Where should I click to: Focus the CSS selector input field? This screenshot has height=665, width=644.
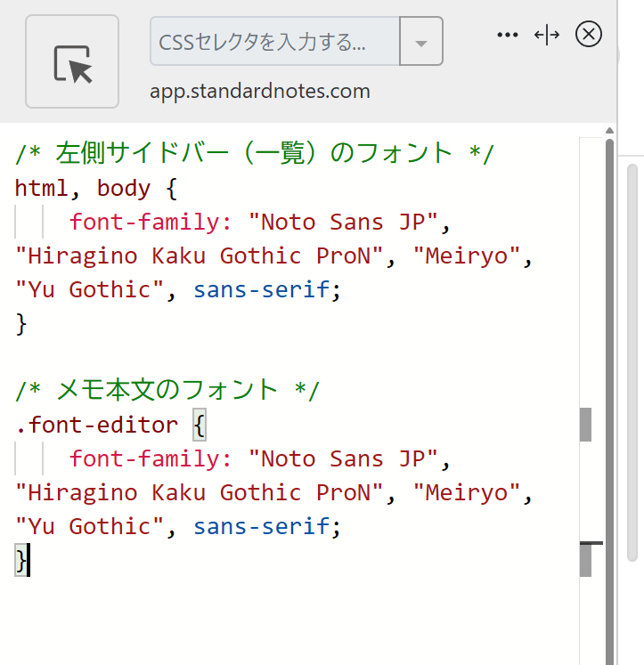point(275,42)
